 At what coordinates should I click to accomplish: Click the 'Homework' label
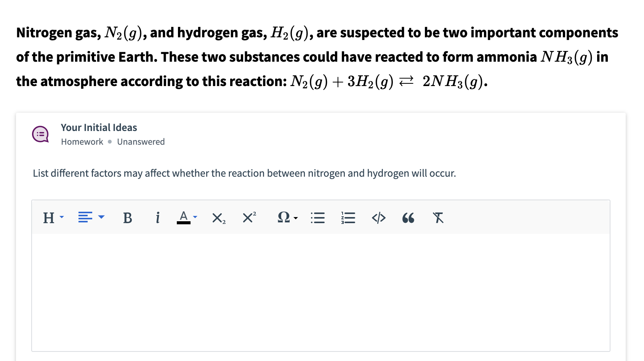tap(82, 142)
